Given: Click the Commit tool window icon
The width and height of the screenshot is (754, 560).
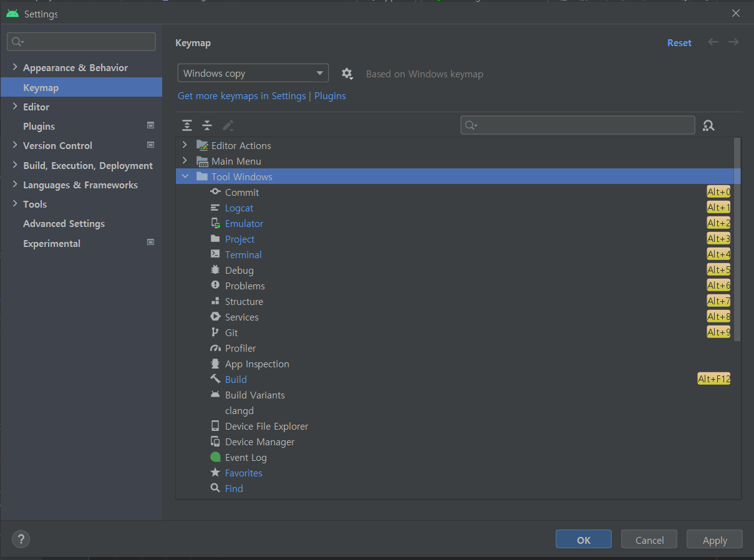Looking at the screenshot, I should coord(215,192).
